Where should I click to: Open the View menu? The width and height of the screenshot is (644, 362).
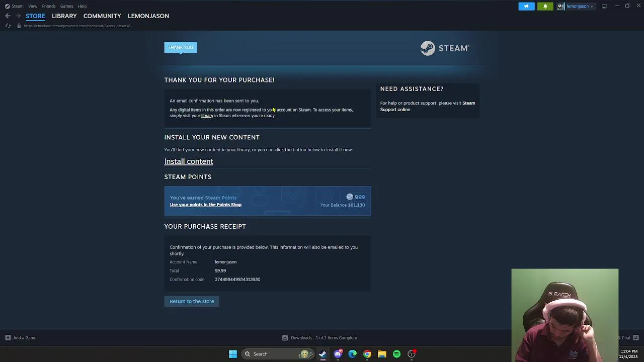pyautogui.click(x=33, y=6)
